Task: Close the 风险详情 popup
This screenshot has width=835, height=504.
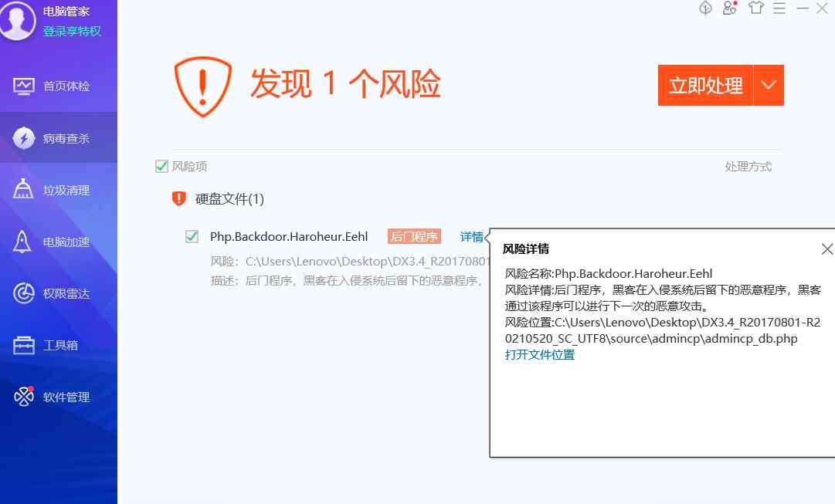Action: click(827, 249)
